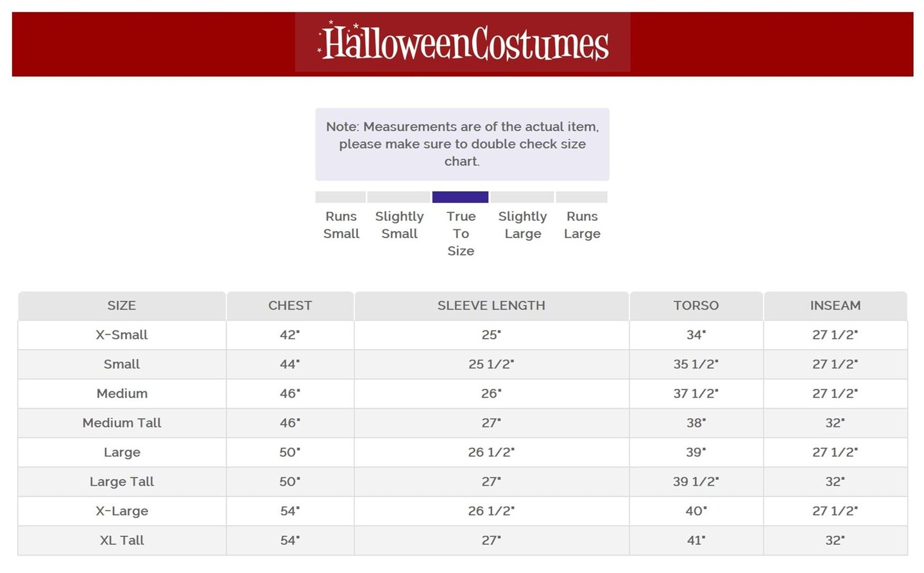Click the Slightly Small fit bar

click(x=398, y=197)
